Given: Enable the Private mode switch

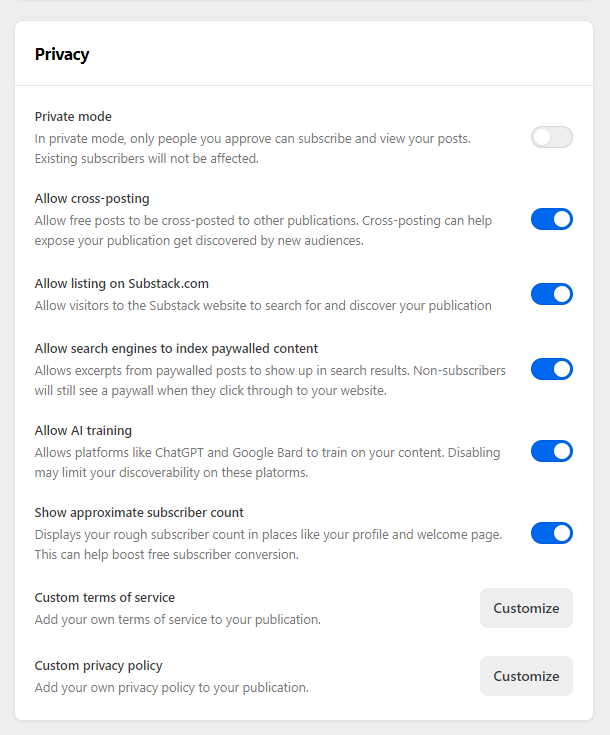Looking at the screenshot, I should click(x=551, y=137).
